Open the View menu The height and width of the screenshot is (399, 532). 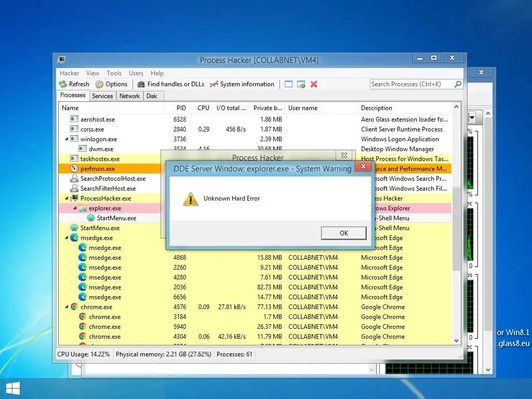coord(92,73)
